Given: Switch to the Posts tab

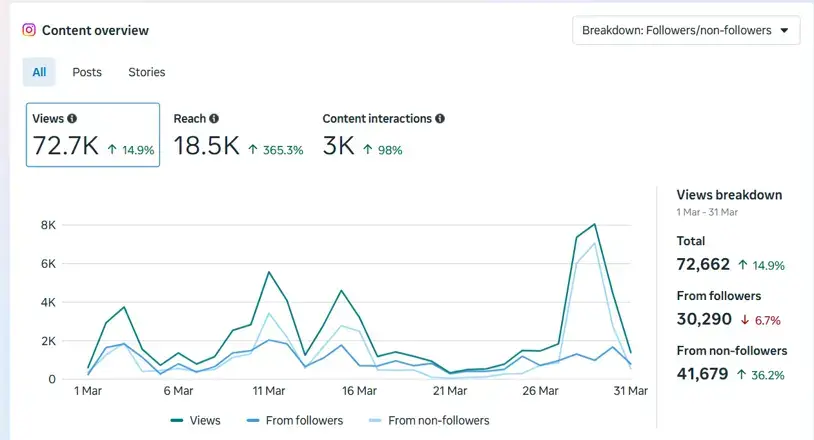Looking at the screenshot, I should 87,72.
